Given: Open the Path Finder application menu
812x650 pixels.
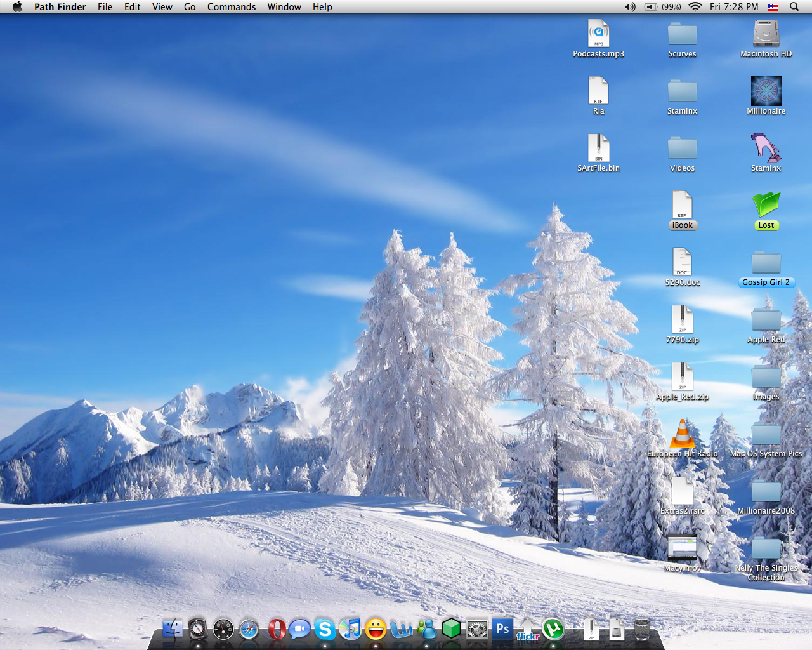Looking at the screenshot, I should click(x=60, y=6).
